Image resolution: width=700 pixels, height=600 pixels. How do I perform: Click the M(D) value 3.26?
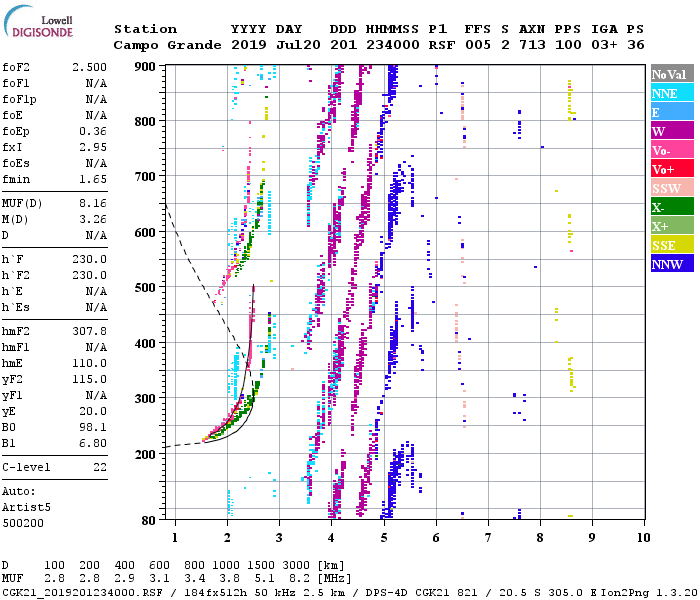pyautogui.click(x=93, y=220)
